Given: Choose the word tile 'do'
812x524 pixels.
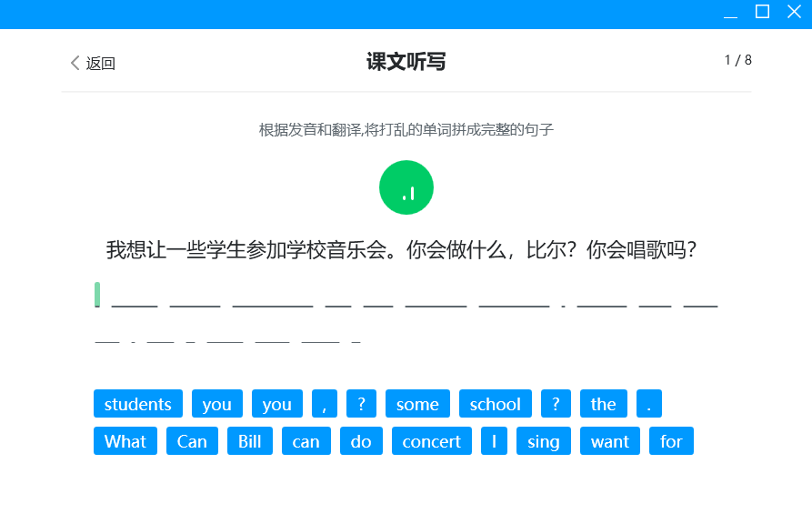Looking at the screenshot, I should point(361,441).
